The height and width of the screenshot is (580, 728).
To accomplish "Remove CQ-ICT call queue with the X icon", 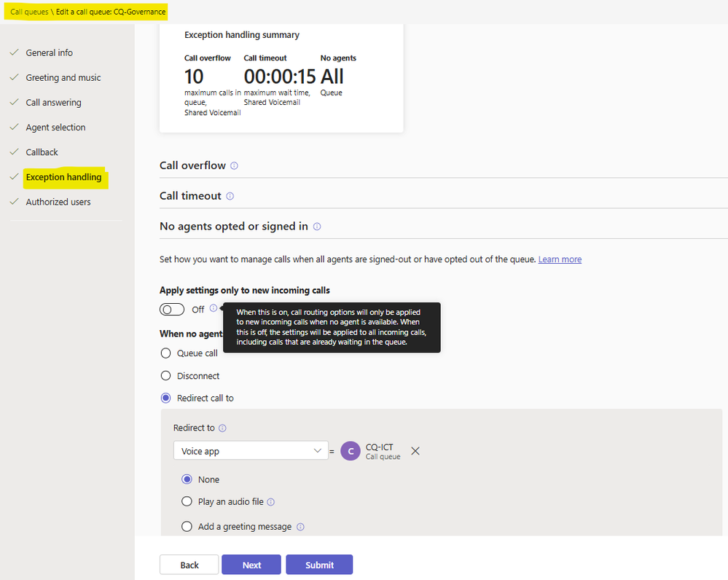I will click(x=415, y=451).
